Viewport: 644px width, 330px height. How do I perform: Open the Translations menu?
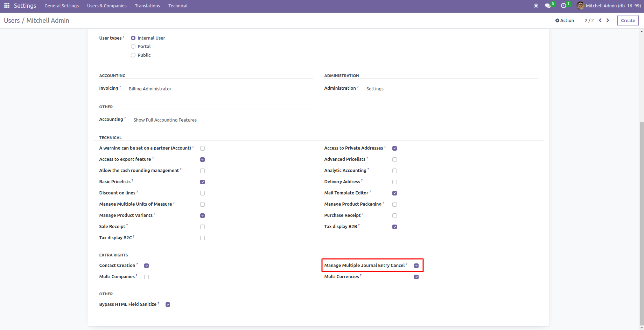147,6
